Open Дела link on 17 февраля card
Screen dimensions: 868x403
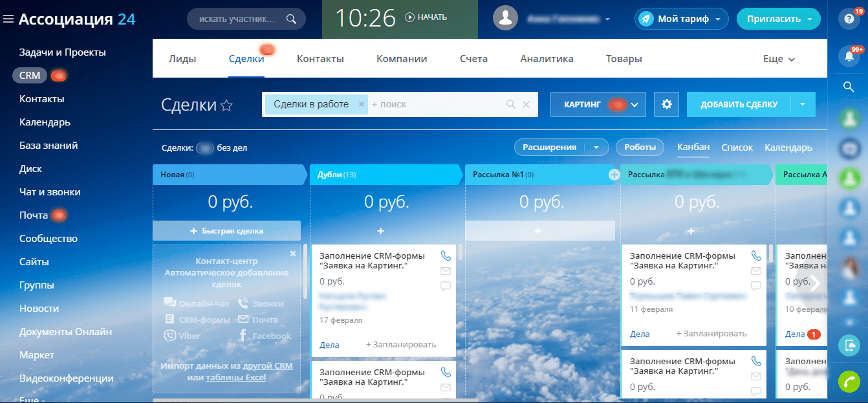(x=329, y=345)
